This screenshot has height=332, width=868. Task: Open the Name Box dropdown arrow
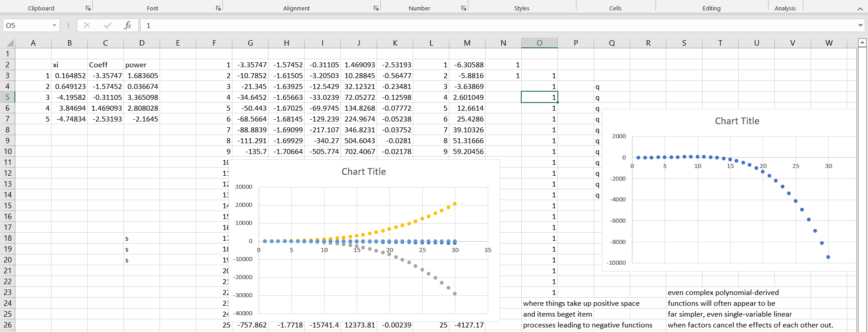[x=54, y=25]
